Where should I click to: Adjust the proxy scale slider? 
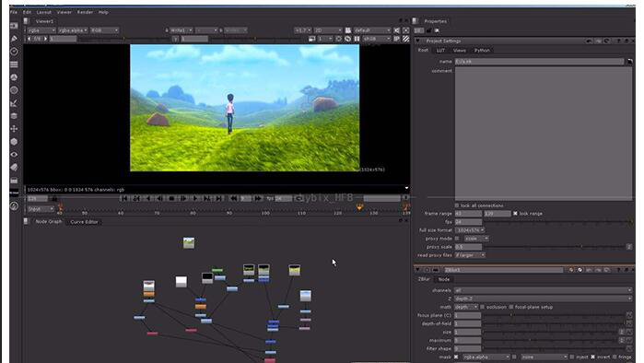coord(555,247)
